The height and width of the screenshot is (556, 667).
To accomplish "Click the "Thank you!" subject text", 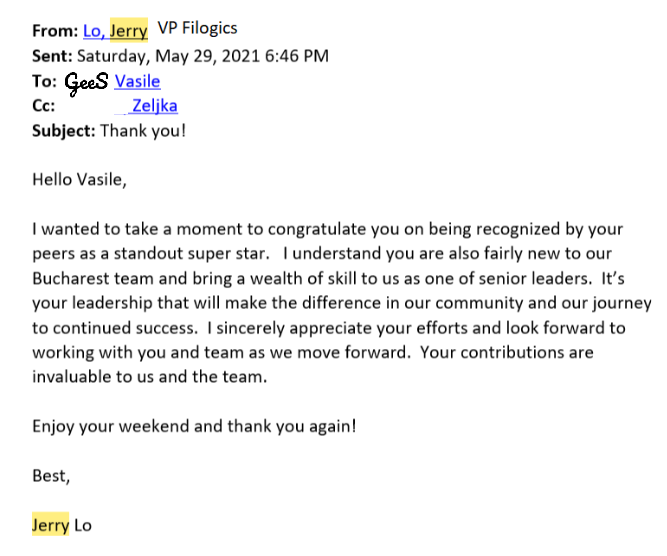I will [x=143, y=131].
